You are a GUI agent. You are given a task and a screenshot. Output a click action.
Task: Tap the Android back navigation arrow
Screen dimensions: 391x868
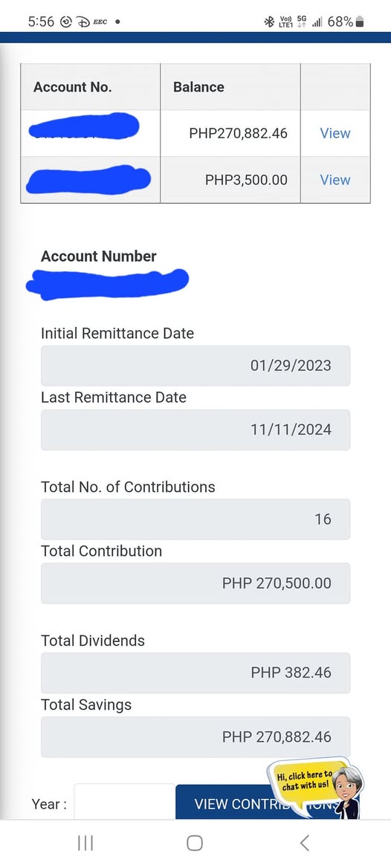(304, 843)
